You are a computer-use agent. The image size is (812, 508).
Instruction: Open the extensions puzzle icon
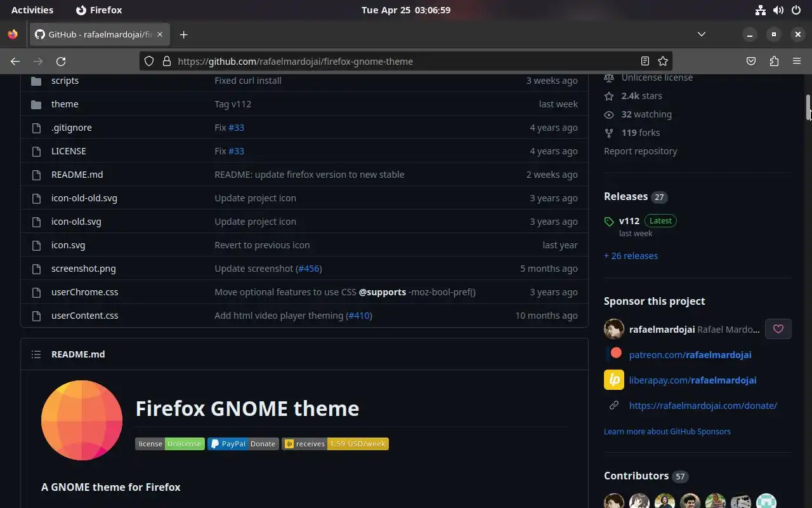click(774, 61)
